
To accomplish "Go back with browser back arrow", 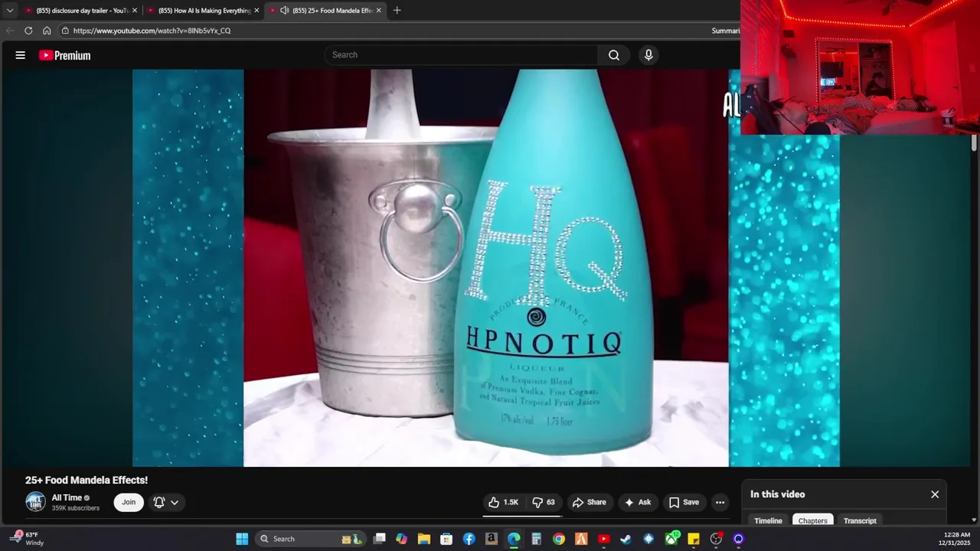I will pos(10,31).
